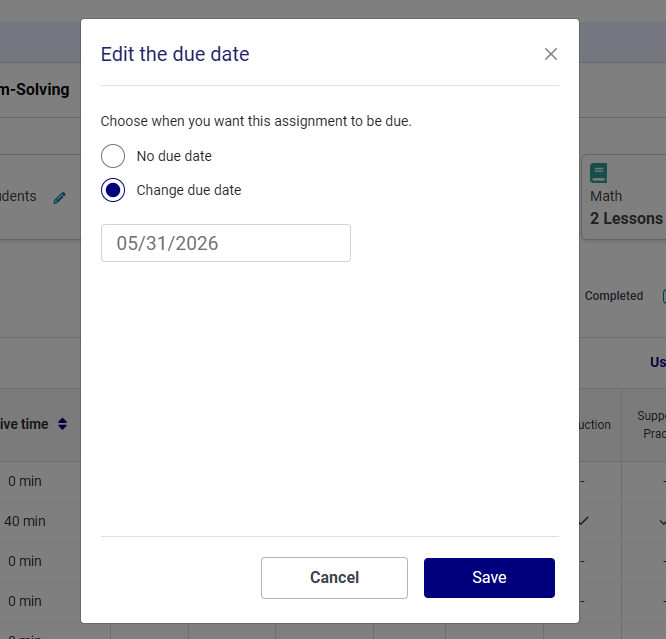This screenshot has height=639, width=666.
Task: Save the new due date
Action: point(489,578)
